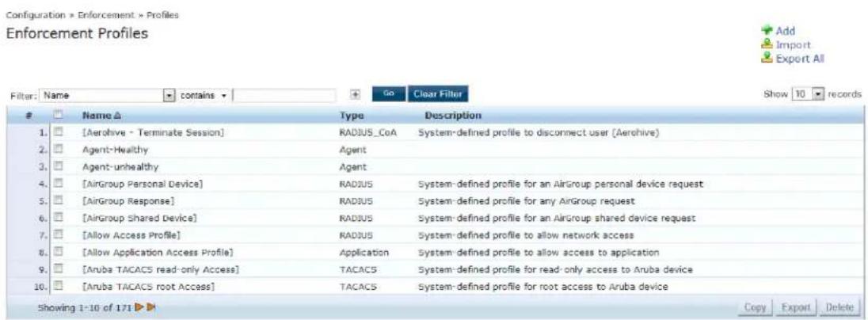Check the Allow Access Profile row checkbox
The image size is (868, 320).
(59, 235)
